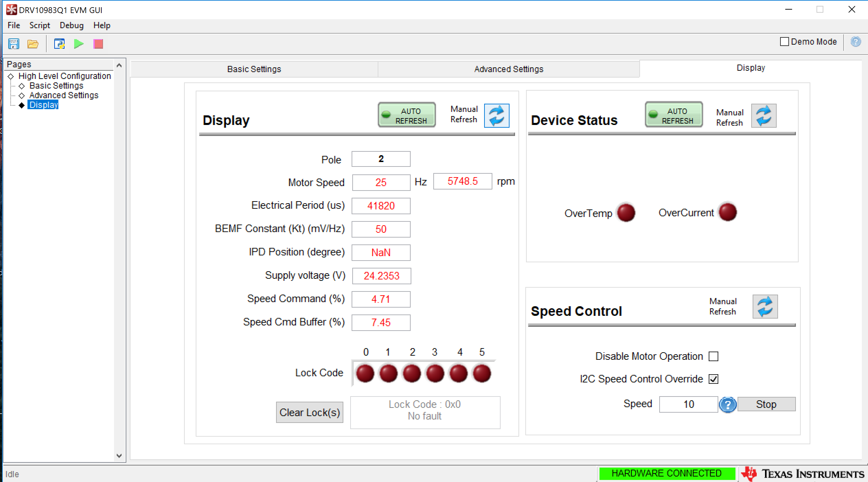Open the File menu
The image size is (868, 482).
14,25
